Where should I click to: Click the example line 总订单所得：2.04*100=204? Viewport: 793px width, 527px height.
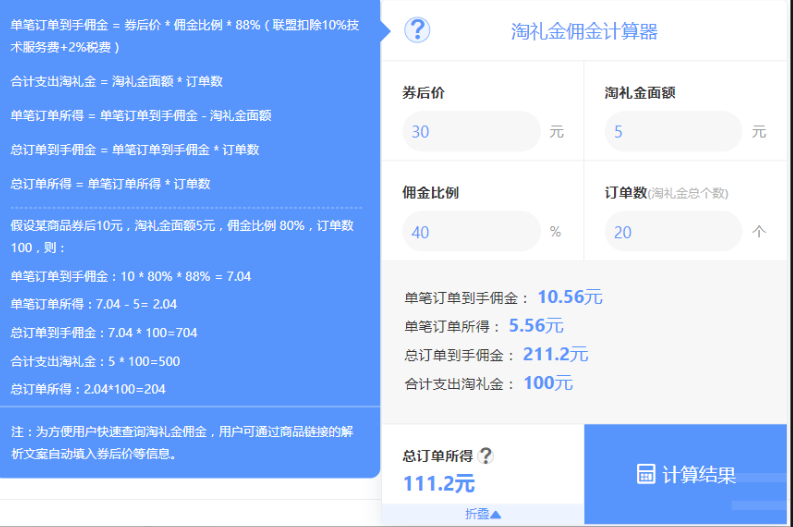88,389
